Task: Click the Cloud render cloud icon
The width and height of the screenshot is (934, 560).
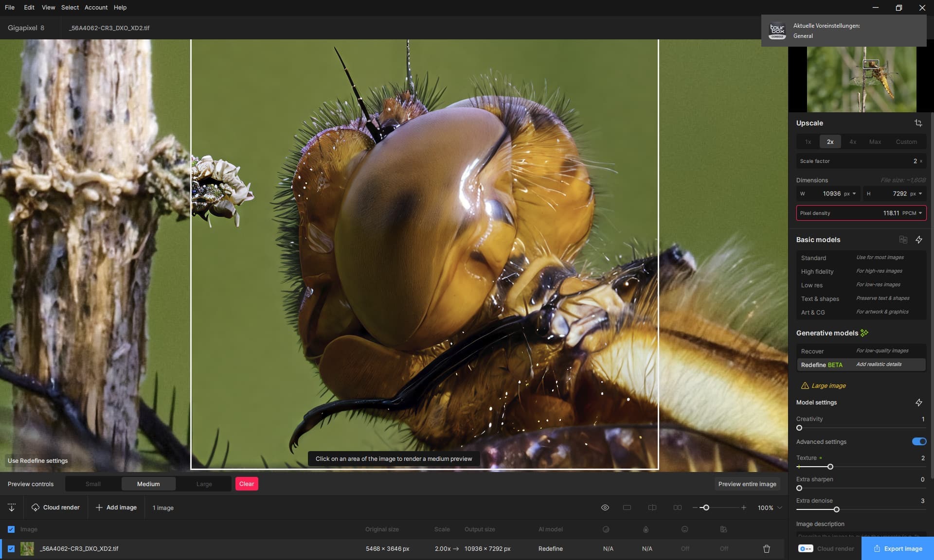Action: [x=36, y=507]
